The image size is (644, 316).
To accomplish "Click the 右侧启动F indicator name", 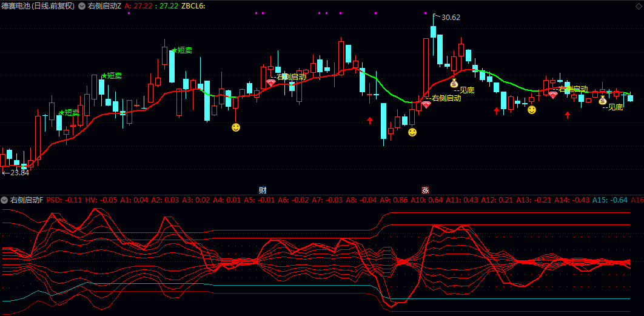I will click(x=27, y=201).
